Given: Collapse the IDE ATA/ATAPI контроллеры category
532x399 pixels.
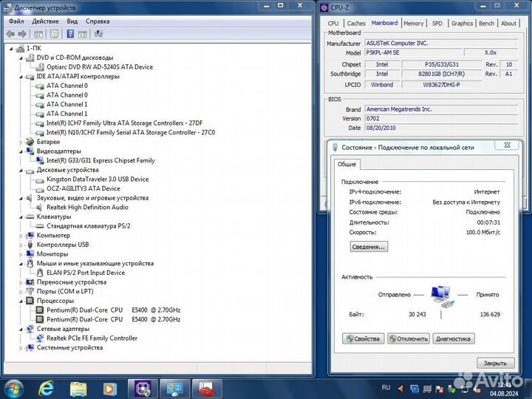Looking at the screenshot, I should tap(21, 77).
